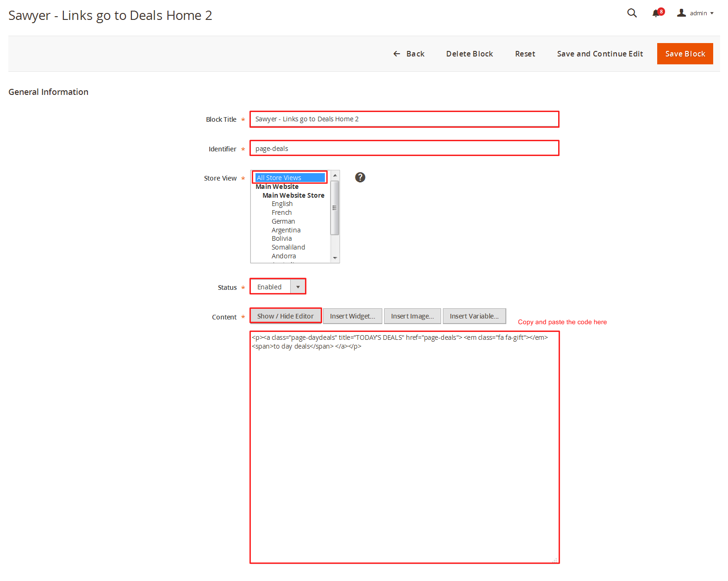Focus the Identifier input field

point(404,148)
